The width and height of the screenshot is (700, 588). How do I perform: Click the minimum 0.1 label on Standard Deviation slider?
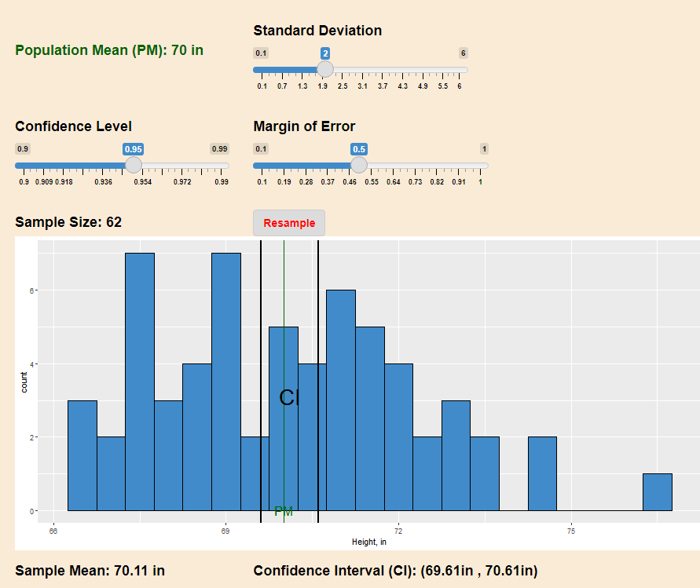point(259,53)
